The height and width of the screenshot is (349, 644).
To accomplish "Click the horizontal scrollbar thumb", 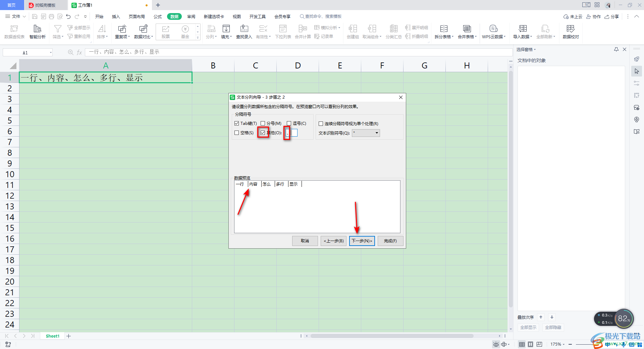I will tap(392, 336).
